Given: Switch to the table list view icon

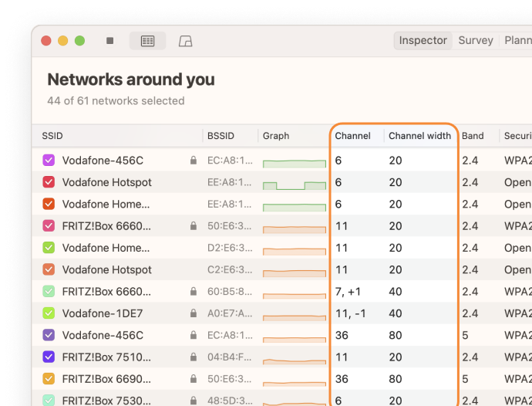Looking at the screenshot, I should [147, 41].
